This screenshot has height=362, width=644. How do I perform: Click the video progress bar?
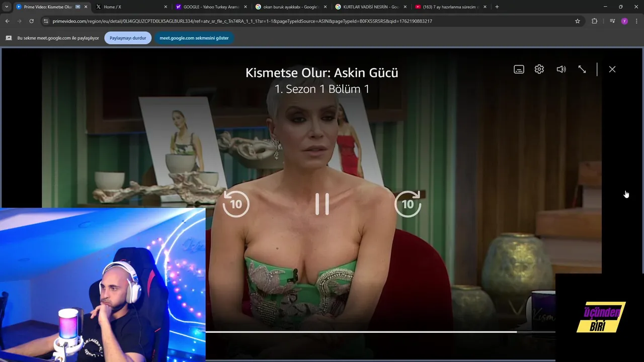coord(380,332)
